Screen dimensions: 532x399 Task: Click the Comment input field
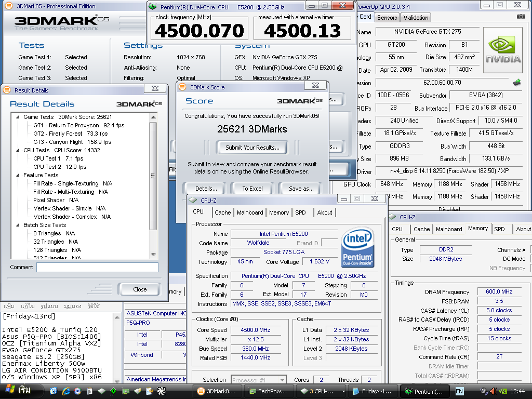click(x=97, y=267)
